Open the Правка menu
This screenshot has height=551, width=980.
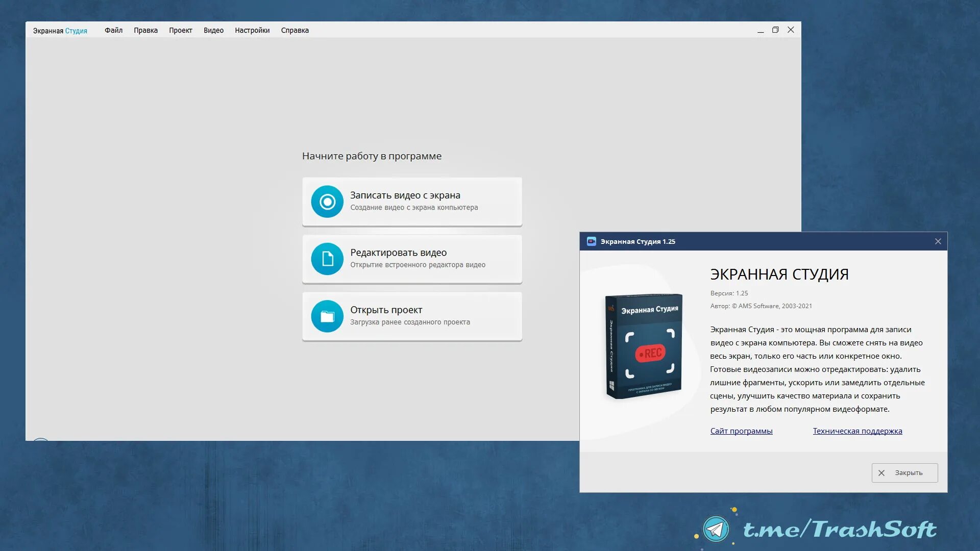pyautogui.click(x=145, y=30)
